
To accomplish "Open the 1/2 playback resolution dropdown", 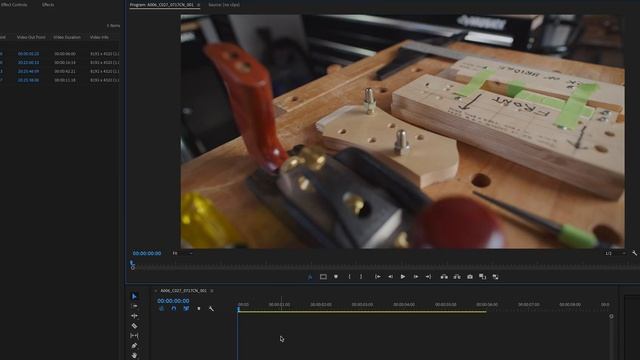I will [615, 253].
